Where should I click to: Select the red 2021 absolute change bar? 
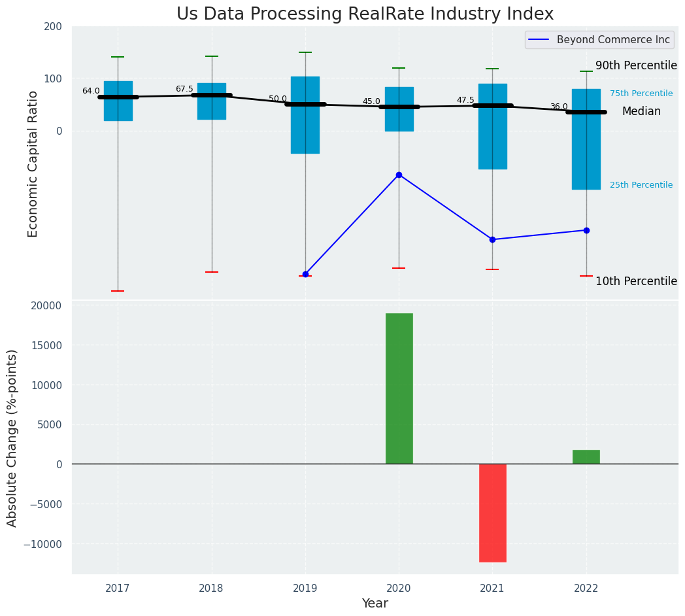coord(492,513)
